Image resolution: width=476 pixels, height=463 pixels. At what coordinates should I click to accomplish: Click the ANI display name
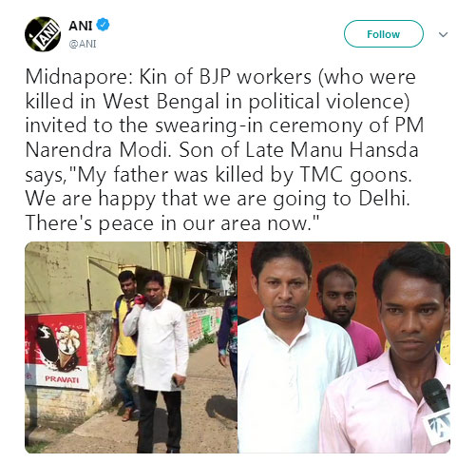81,26
